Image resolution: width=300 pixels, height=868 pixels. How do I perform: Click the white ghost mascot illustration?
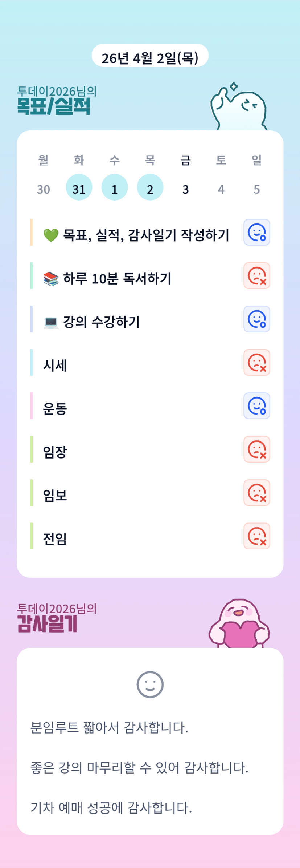click(x=239, y=108)
